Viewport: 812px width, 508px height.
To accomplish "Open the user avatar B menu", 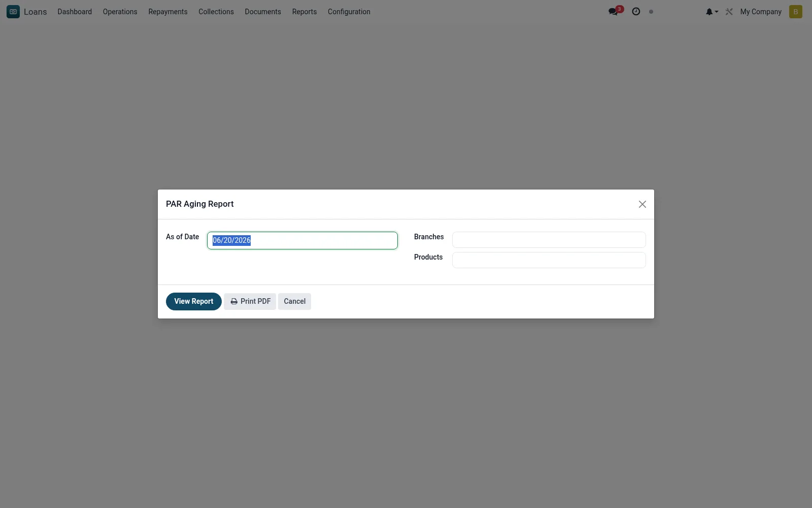I will tap(796, 12).
